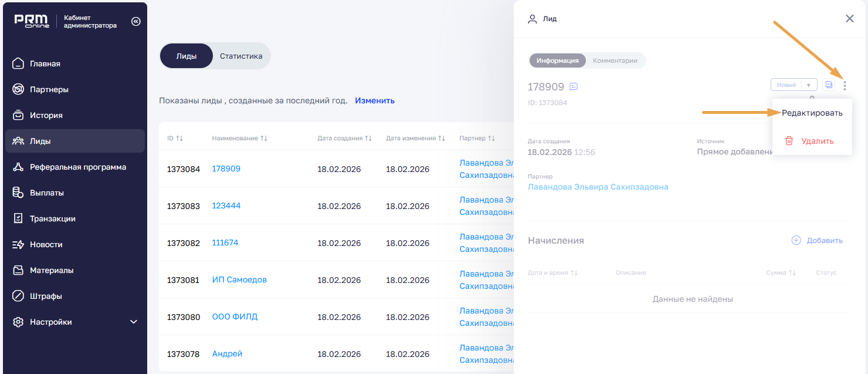868x374 pixels.
Task: Open Выплаты from the sidebar
Action: click(x=47, y=193)
